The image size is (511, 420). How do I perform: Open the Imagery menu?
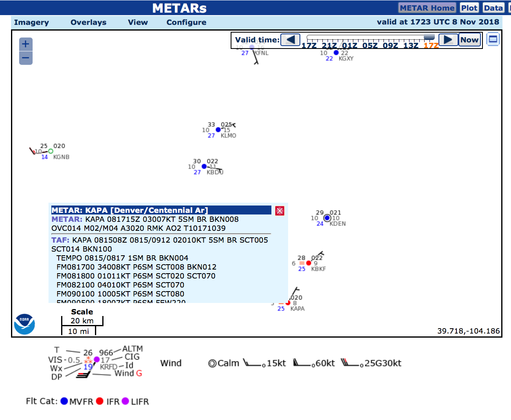click(31, 22)
